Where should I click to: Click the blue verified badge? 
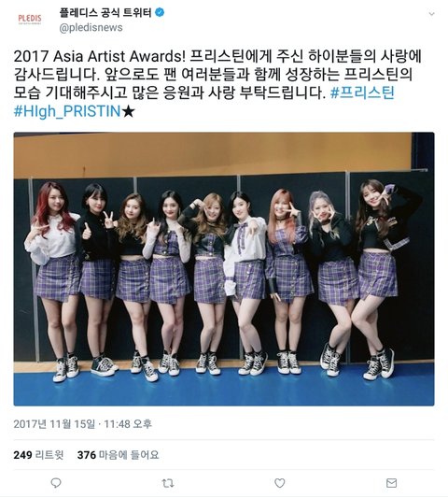click(160, 13)
